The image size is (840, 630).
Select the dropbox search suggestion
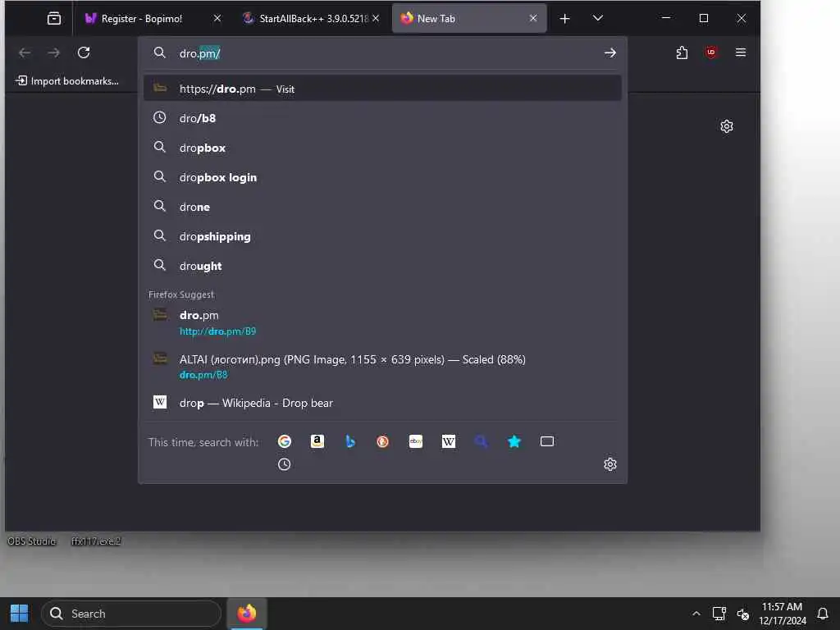coord(382,148)
